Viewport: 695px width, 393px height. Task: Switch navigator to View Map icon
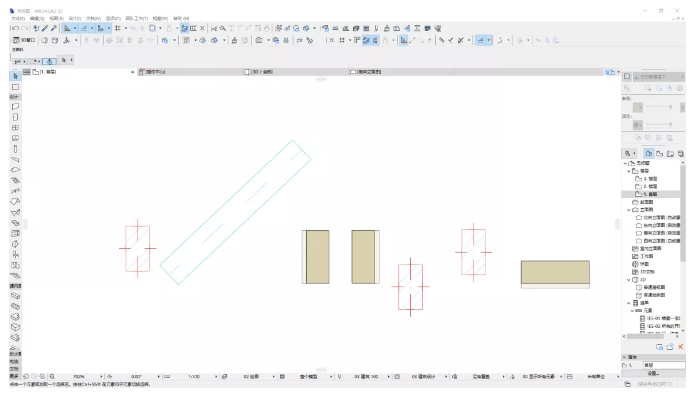coord(660,153)
